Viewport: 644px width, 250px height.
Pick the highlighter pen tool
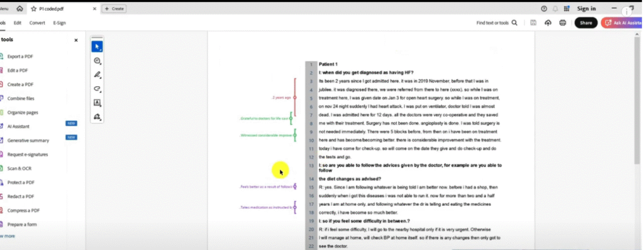pyautogui.click(x=97, y=75)
